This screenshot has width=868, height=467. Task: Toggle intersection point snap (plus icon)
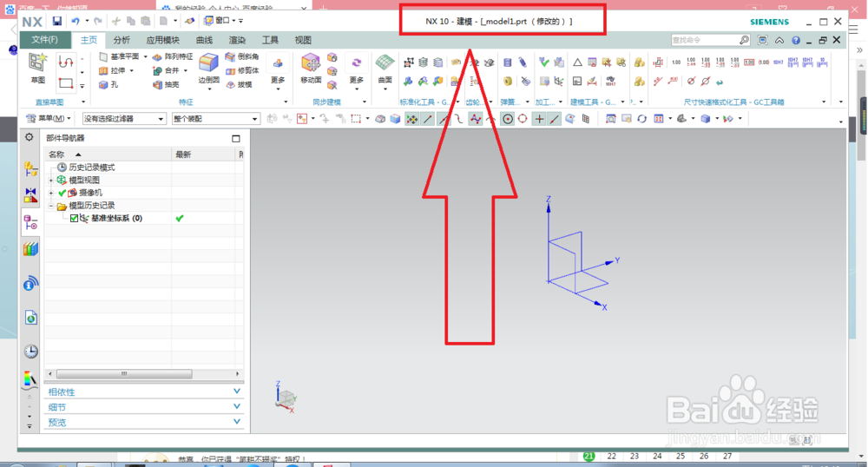(x=539, y=119)
